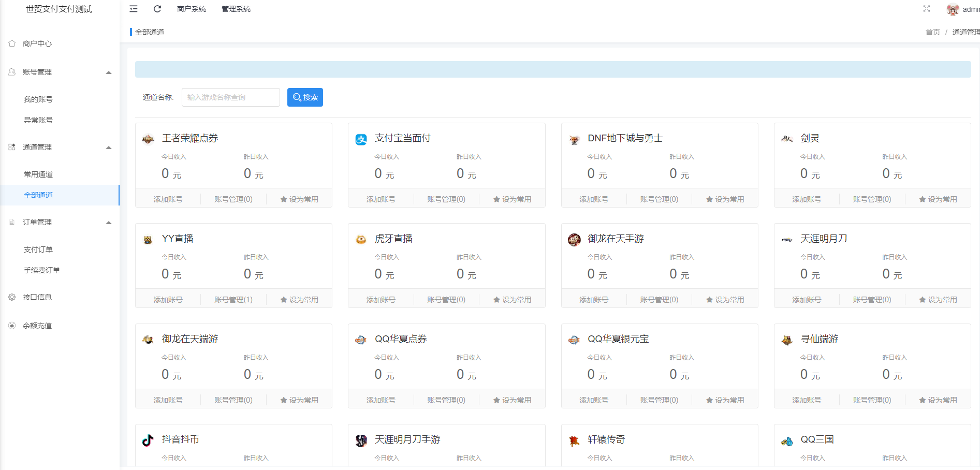Click the 王者荣耀点券 game icon
Screen dimensions: 980x470
tap(148, 139)
